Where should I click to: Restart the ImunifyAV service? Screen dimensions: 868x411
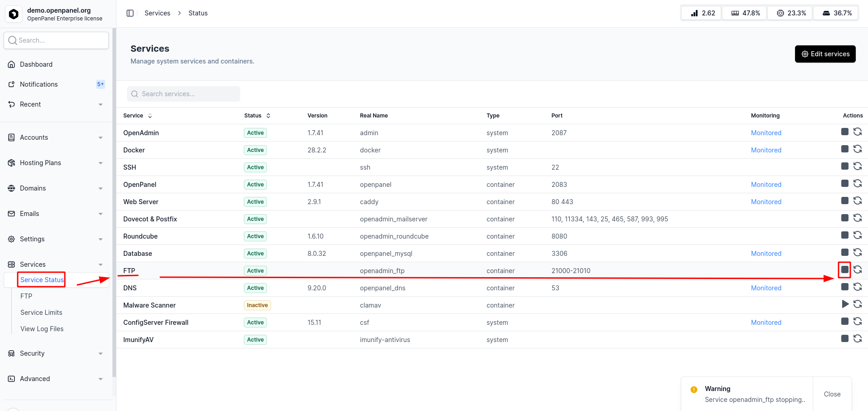pyautogui.click(x=858, y=338)
